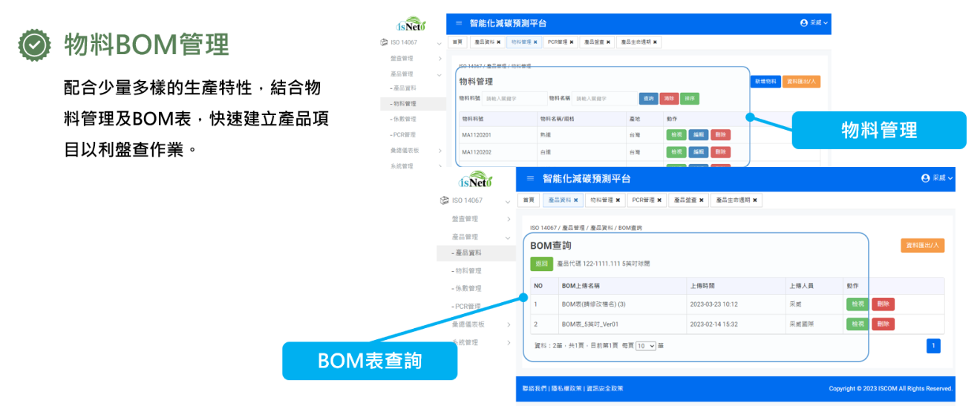Click the isNet0 logo in the lower window
Image resolution: width=980 pixels, height=412 pixels.
(x=477, y=181)
